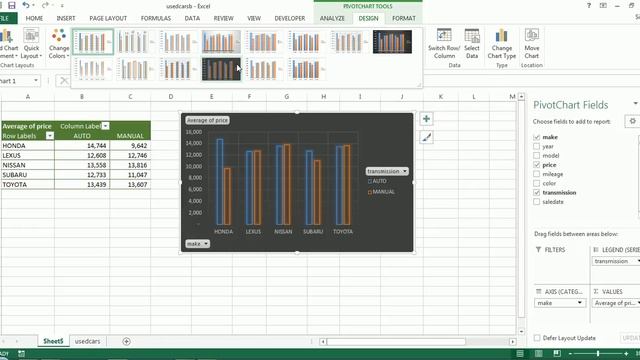Open the INSERT ribbon tab
640x360 pixels.
(66, 18)
